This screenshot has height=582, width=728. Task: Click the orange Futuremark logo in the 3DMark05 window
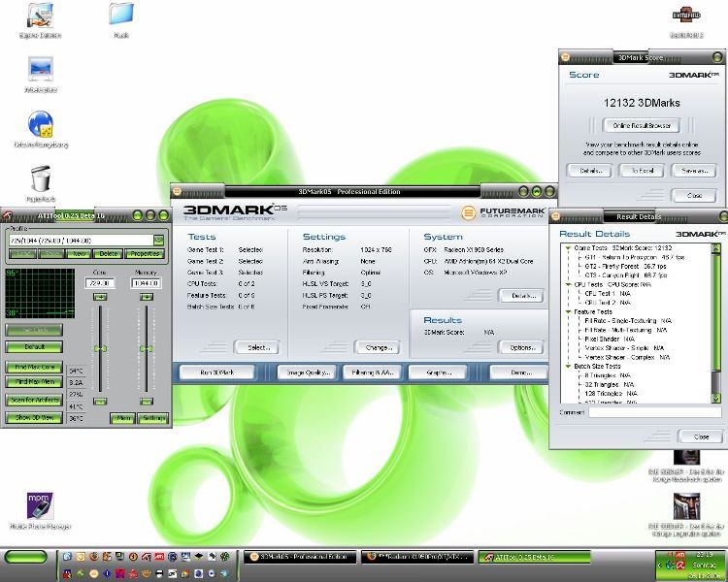pos(469,212)
